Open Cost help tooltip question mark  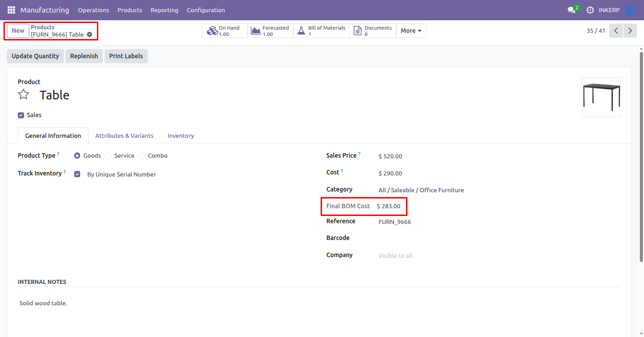coord(342,171)
